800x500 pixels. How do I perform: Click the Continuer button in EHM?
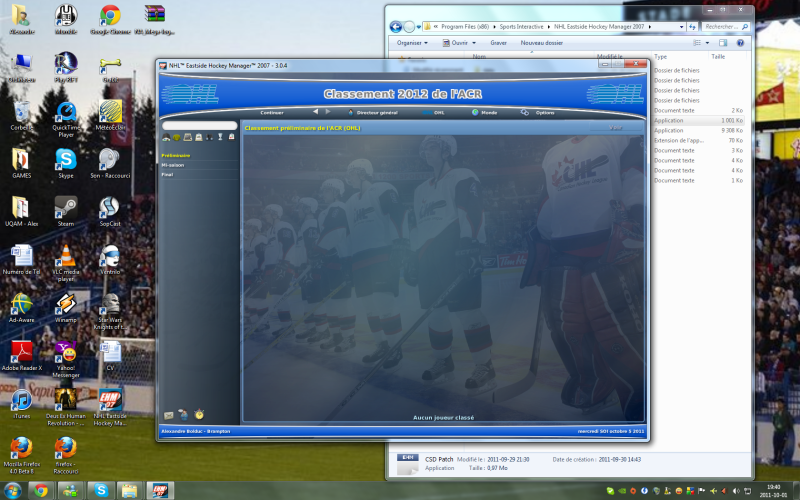pos(272,113)
